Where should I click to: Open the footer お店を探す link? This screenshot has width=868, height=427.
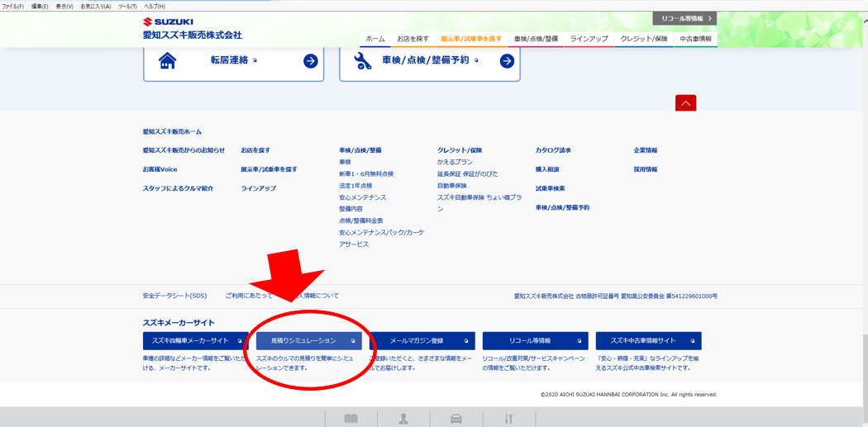(255, 149)
